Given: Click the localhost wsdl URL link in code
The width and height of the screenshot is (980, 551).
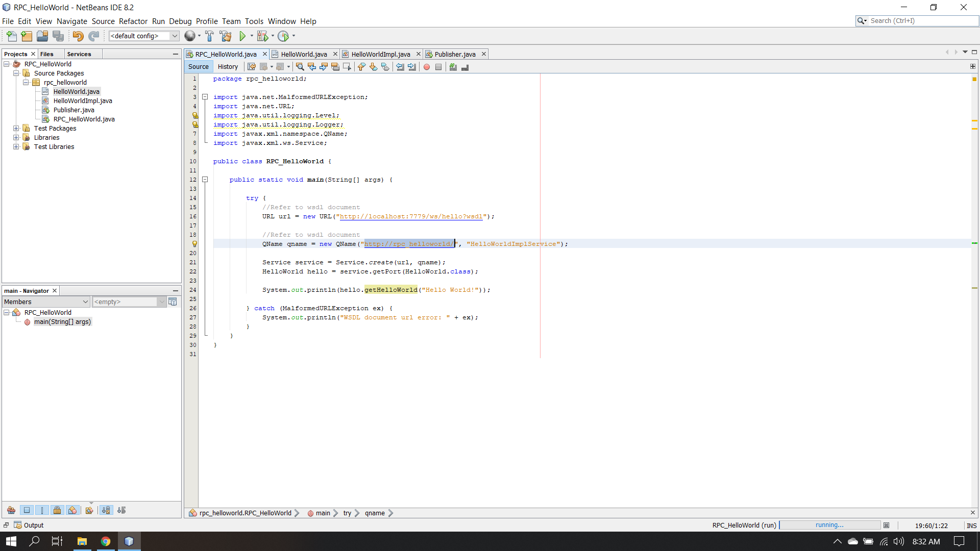Looking at the screenshot, I should point(411,217).
